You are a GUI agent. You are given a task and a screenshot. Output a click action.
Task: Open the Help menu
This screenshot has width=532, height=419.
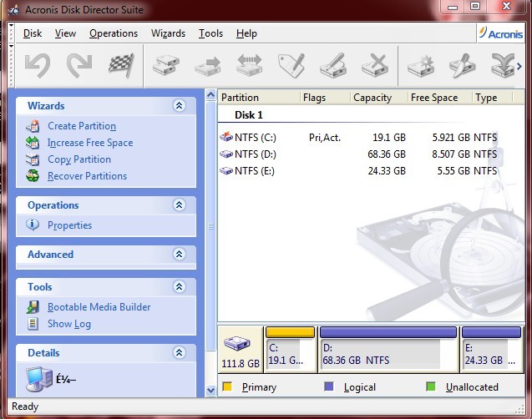point(246,33)
